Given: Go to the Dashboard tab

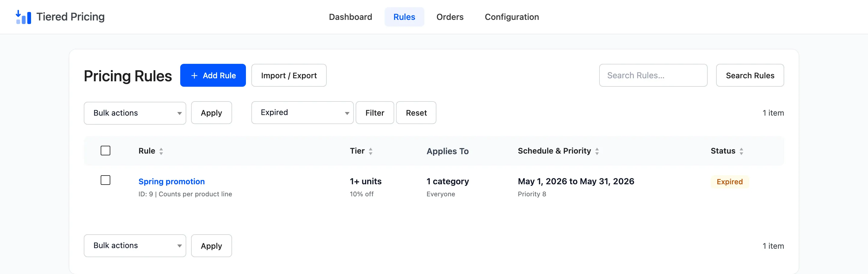Looking at the screenshot, I should (351, 17).
